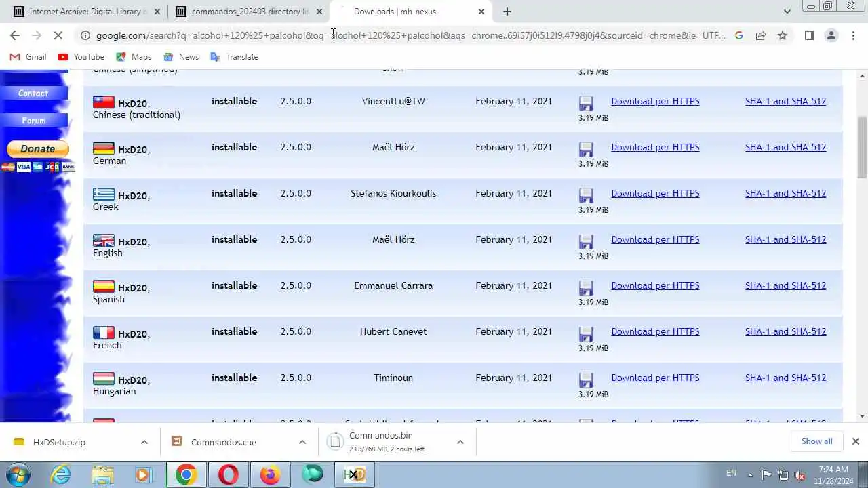Click the page vertical scrollbar thumb
The width and height of the screenshot is (868, 488).
click(x=862, y=146)
